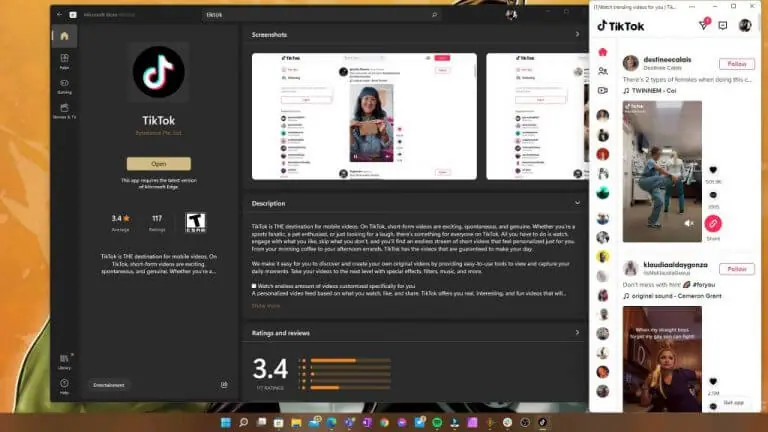Image resolution: width=768 pixels, height=432 pixels.
Task: Open TikTok messages icon
Action: 723,25
